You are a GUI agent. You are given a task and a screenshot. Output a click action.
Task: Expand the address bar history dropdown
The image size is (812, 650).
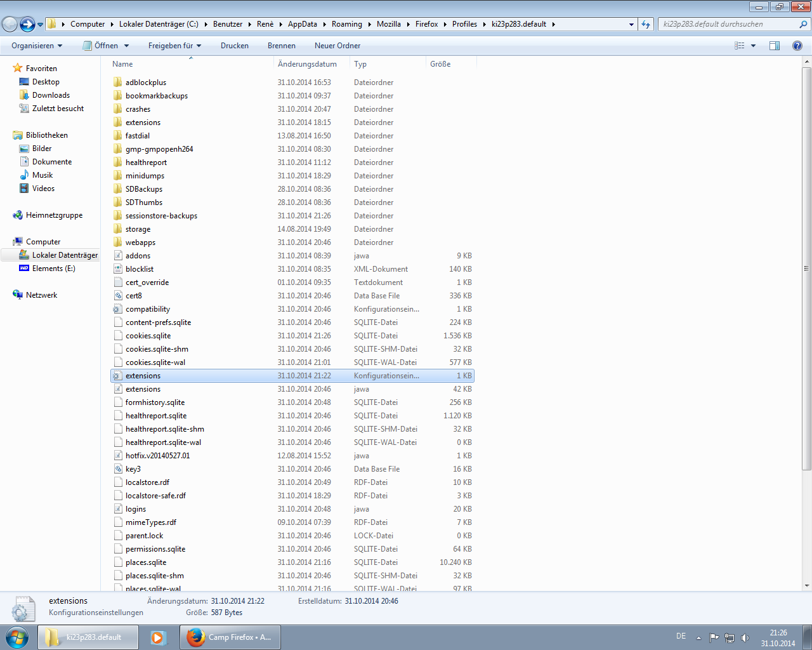(x=631, y=24)
